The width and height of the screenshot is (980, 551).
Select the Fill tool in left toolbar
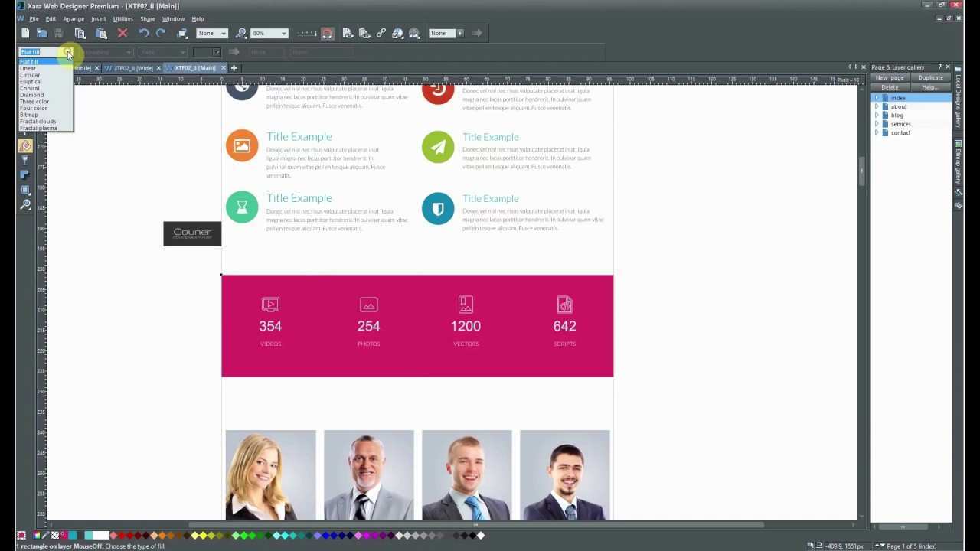point(25,145)
